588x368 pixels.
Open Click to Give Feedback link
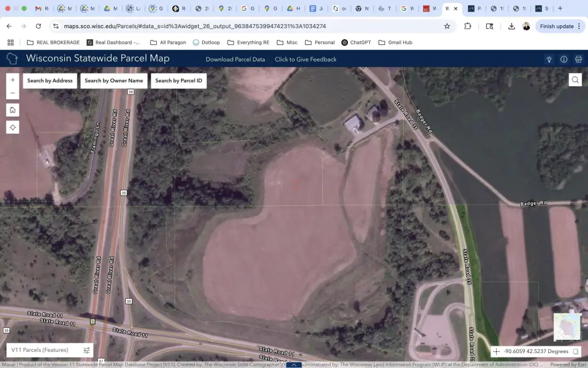click(305, 59)
